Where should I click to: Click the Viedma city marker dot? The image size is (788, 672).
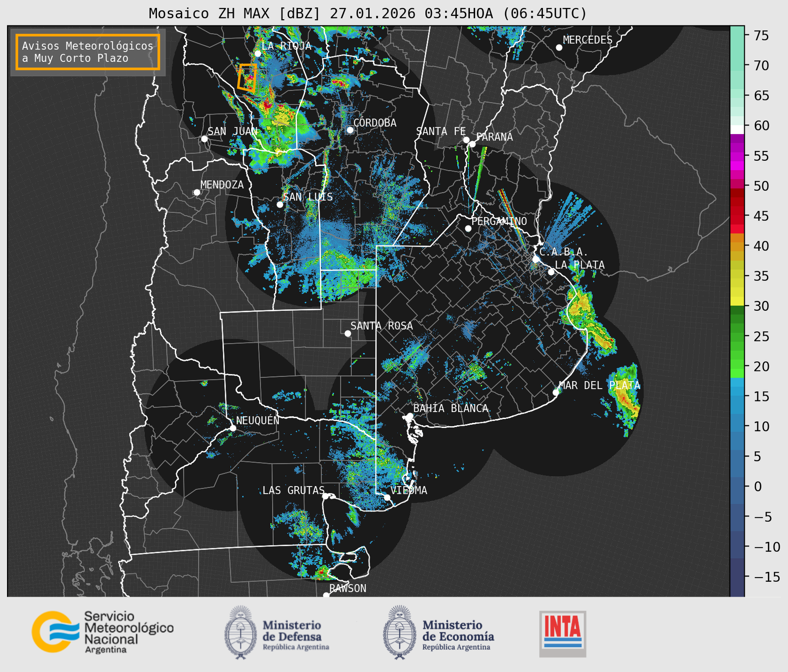[387, 497]
